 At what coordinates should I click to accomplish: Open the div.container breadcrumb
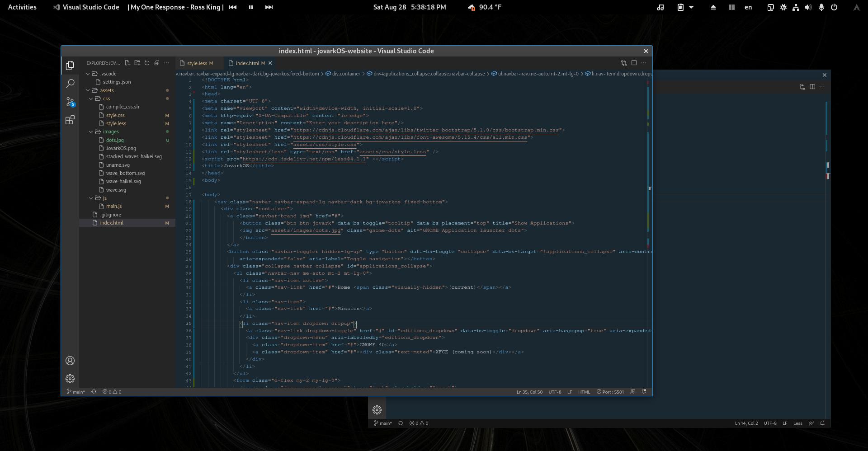(x=343, y=74)
